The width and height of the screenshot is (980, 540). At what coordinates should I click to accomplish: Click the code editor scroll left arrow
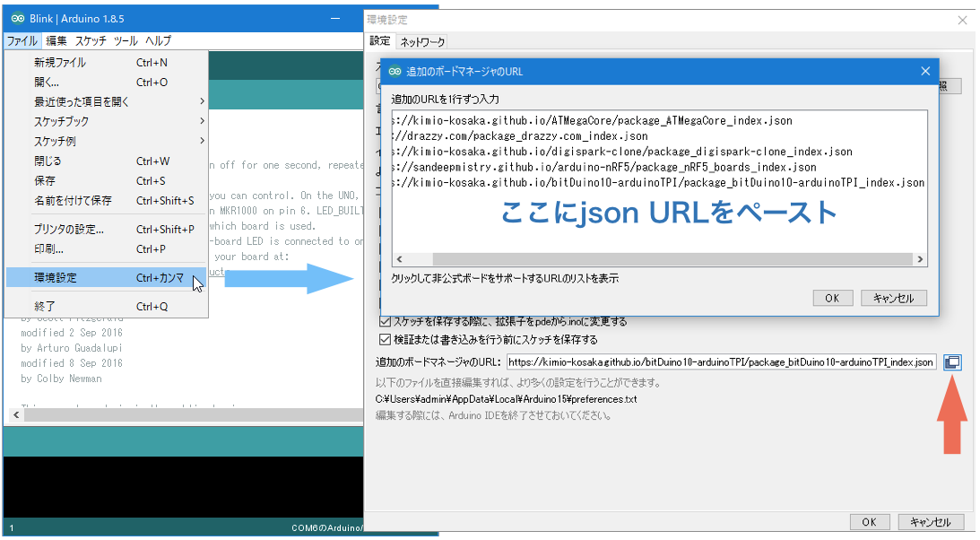click(16, 415)
